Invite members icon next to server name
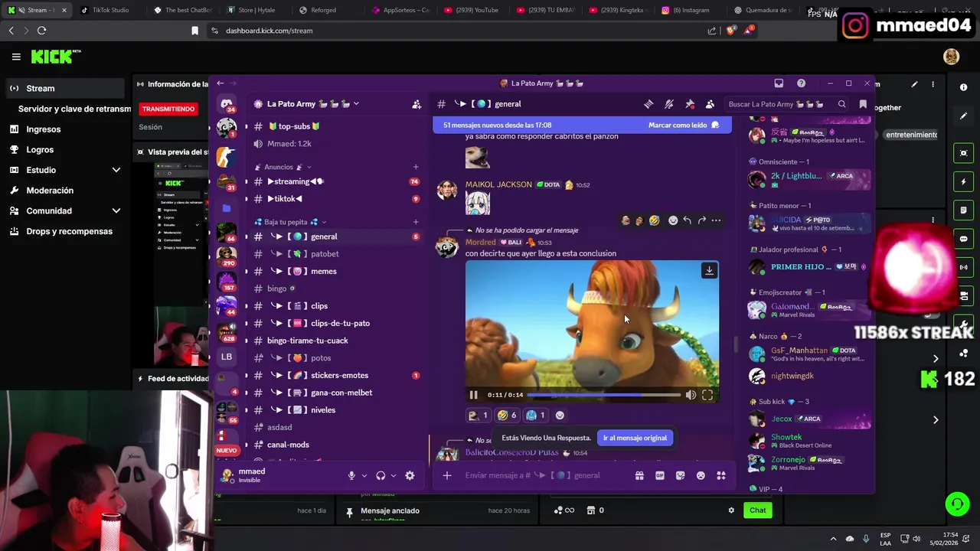 (x=416, y=104)
